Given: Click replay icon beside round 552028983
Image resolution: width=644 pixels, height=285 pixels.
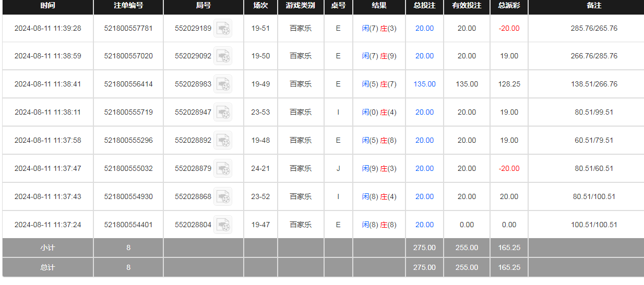Looking at the screenshot, I should [223, 84].
